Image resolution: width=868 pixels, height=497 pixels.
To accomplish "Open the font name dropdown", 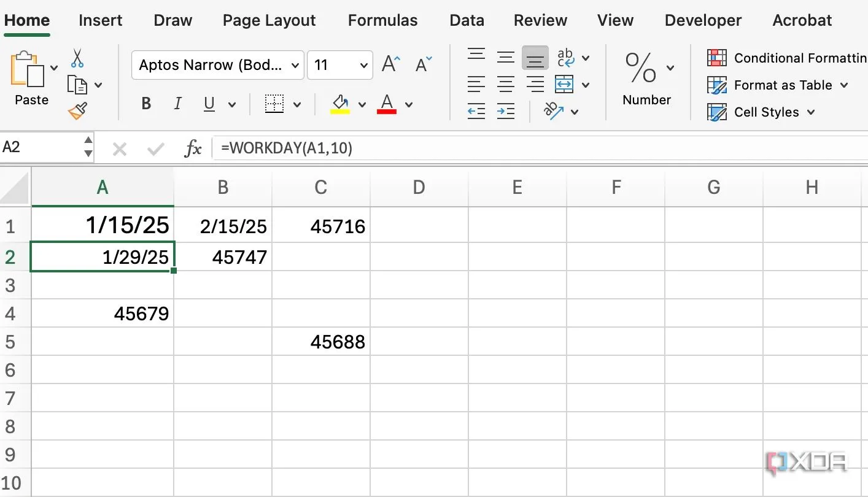I will click(x=295, y=65).
